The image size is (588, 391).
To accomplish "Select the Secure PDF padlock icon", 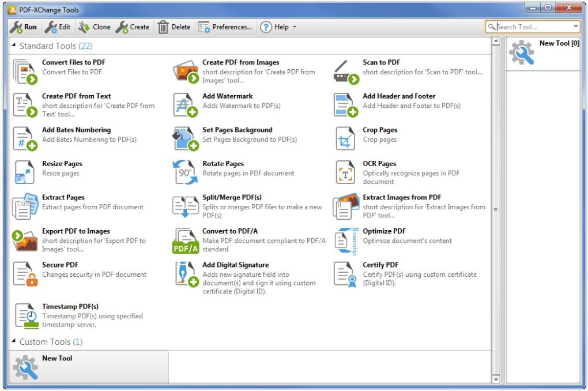I will [25, 274].
